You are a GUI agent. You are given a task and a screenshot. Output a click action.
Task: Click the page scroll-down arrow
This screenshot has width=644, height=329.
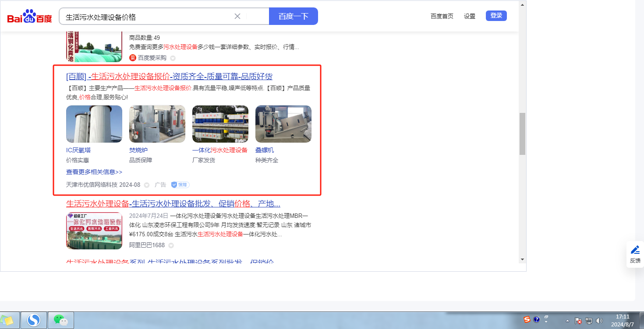coord(522,259)
